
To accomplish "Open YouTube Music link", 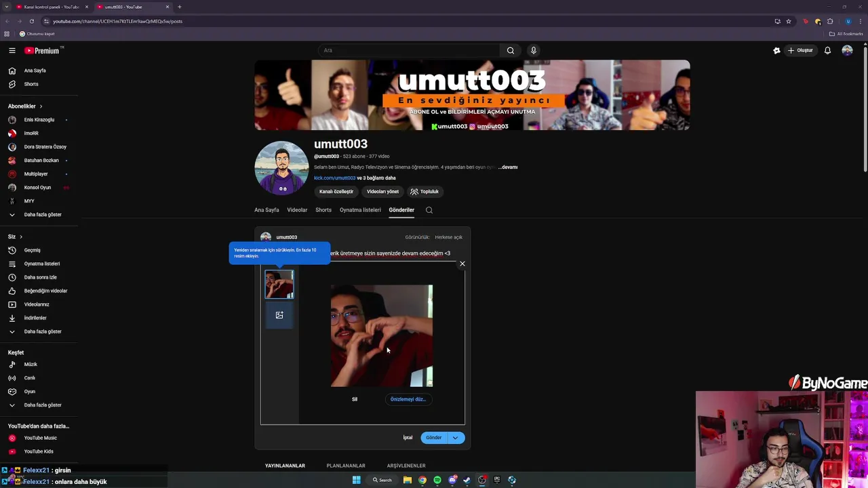I will (x=40, y=438).
